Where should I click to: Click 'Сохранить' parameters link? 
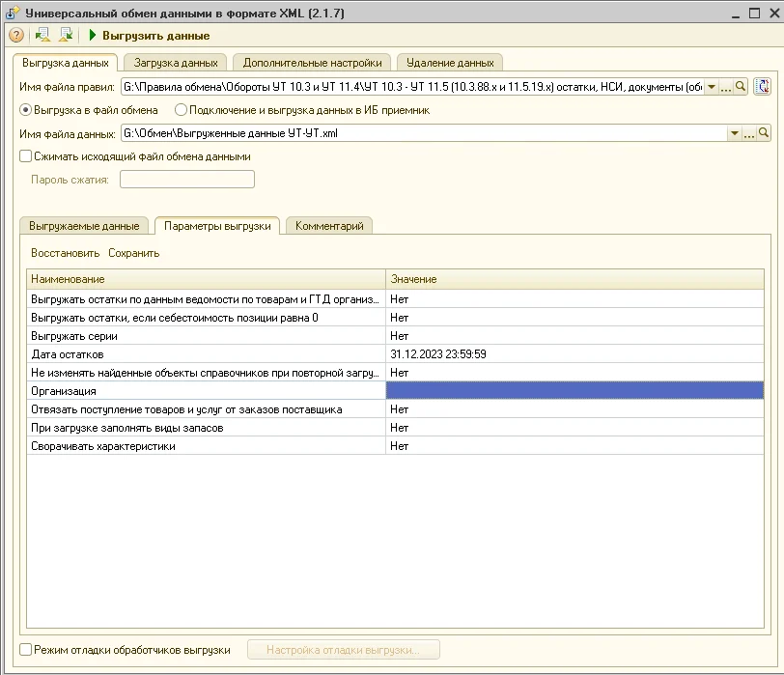tap(133, 253)
